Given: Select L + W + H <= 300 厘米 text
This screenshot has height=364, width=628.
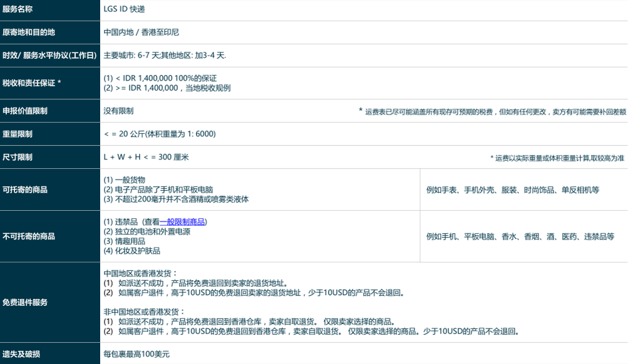Looking at the screenshot, I should pyautogui.click(x=146, y=157).
